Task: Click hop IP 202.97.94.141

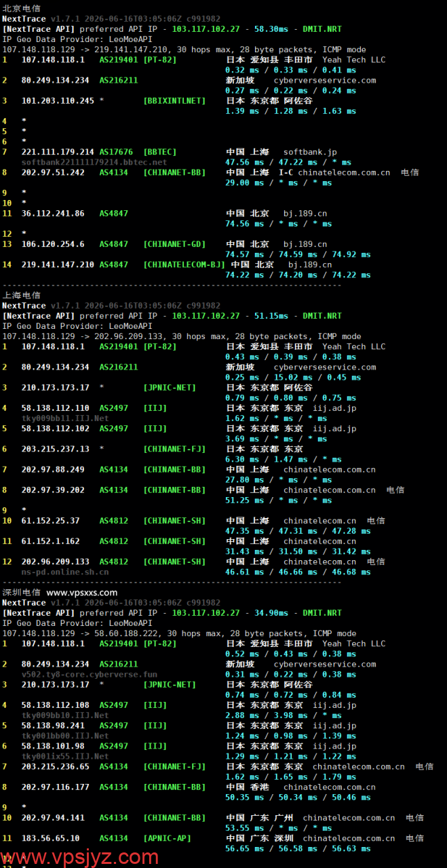Action: pyautogui.click(x=53, y=818)
